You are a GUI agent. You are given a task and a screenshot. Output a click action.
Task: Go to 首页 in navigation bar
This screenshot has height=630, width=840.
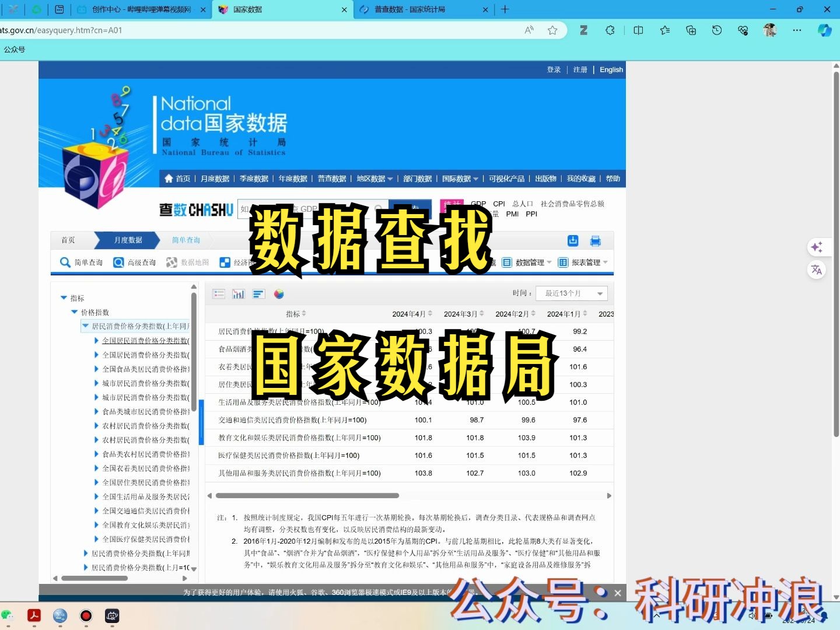tap(177, 178)
